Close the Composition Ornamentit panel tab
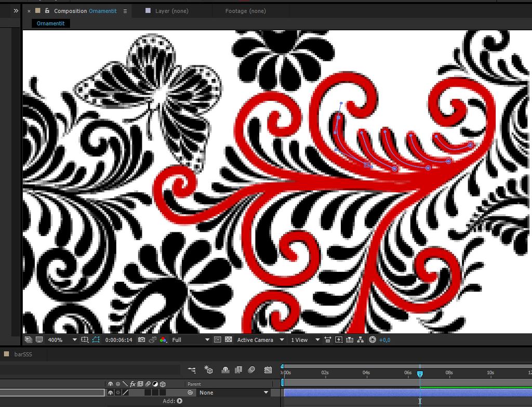The image size is (532, 407). click(29, 11)
